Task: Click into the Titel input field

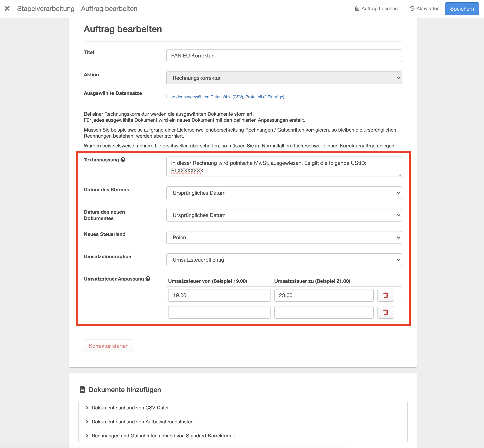Action: pos(284,56)
